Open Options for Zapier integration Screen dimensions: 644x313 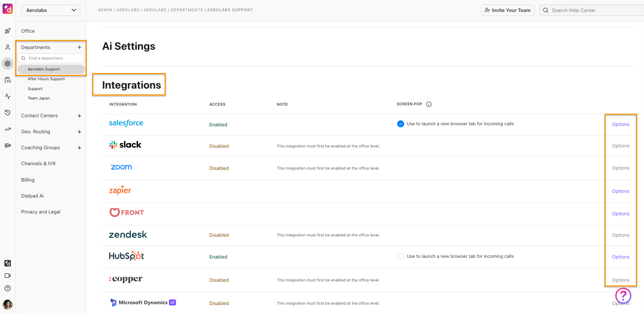[620, 191]
